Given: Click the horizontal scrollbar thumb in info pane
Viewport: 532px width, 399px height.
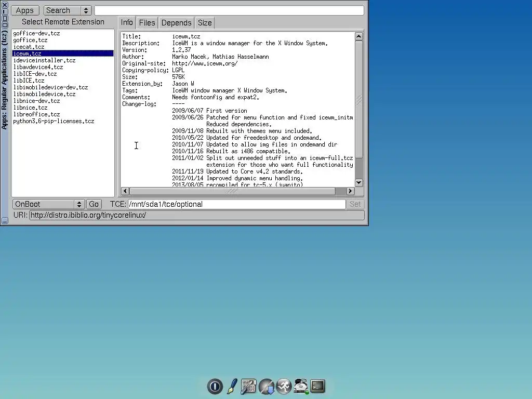Looking at the screenshot, I should tap(232, 191).
